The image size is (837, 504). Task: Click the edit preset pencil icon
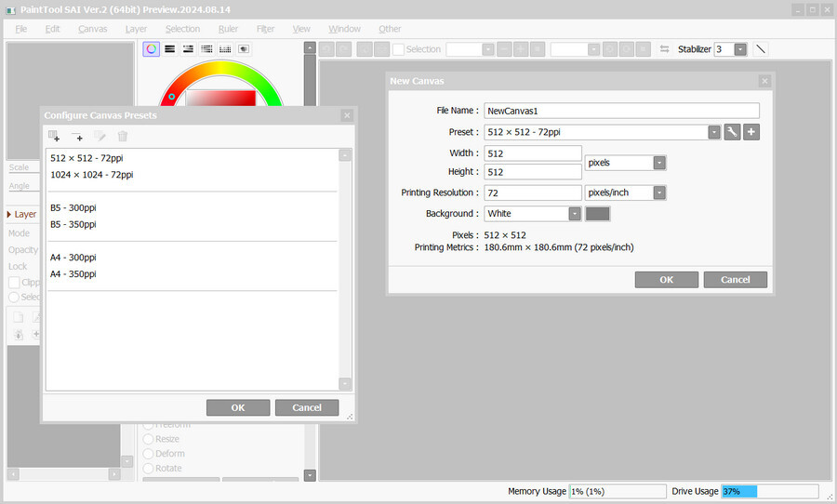[x=100, y=136]
